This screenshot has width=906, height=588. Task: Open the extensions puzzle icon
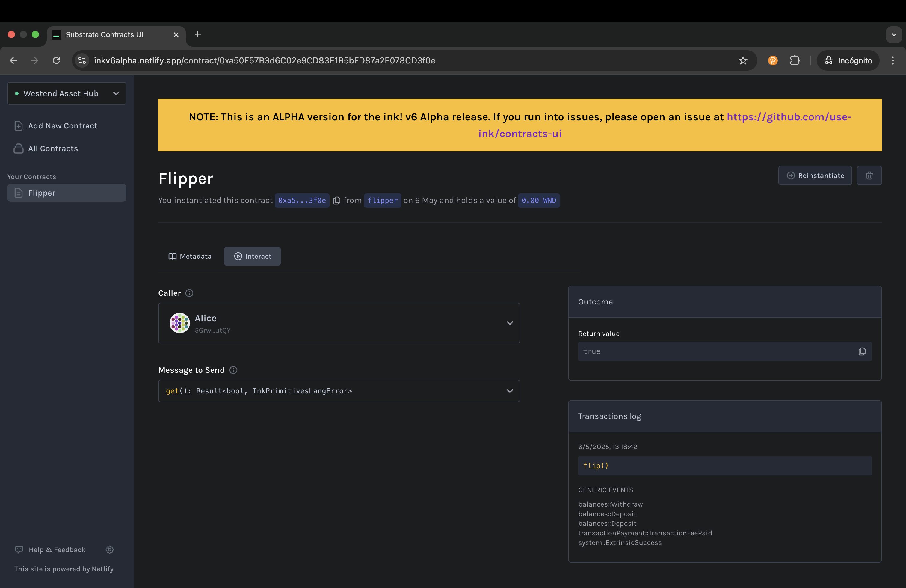coord(795,60)
